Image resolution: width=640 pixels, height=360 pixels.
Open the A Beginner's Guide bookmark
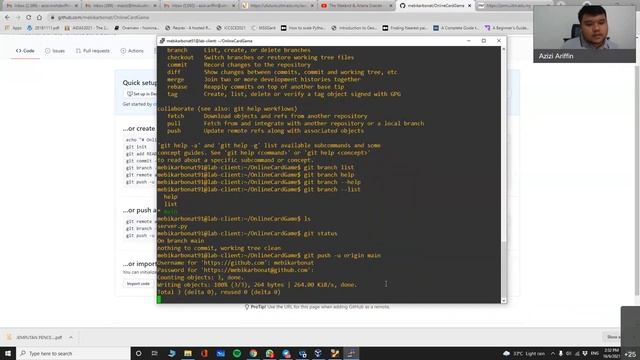[507, 28]
